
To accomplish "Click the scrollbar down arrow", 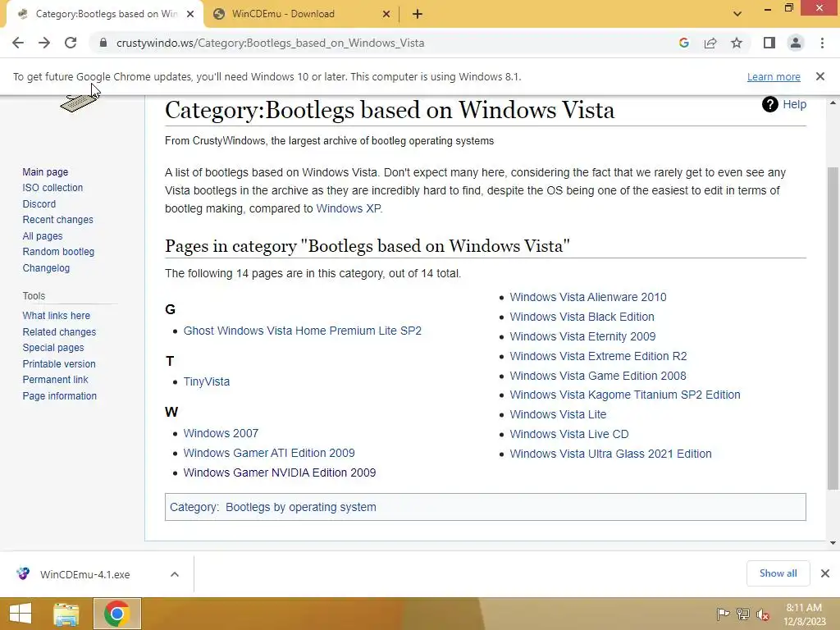I will tap(833, 543).
